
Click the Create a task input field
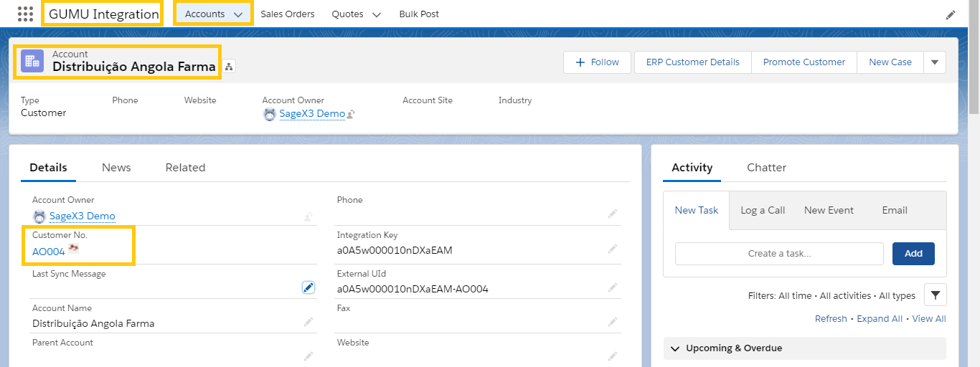(779, 253)
